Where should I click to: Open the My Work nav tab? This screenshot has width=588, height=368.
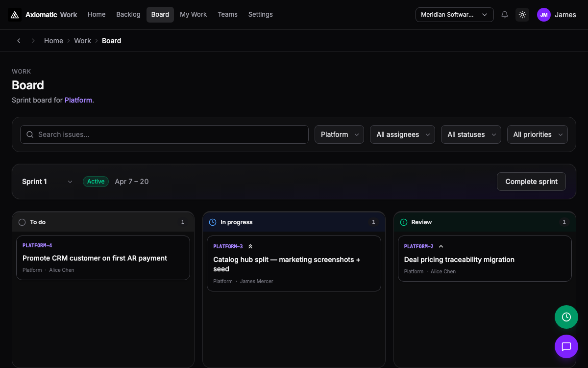click(x=193, y=15)
